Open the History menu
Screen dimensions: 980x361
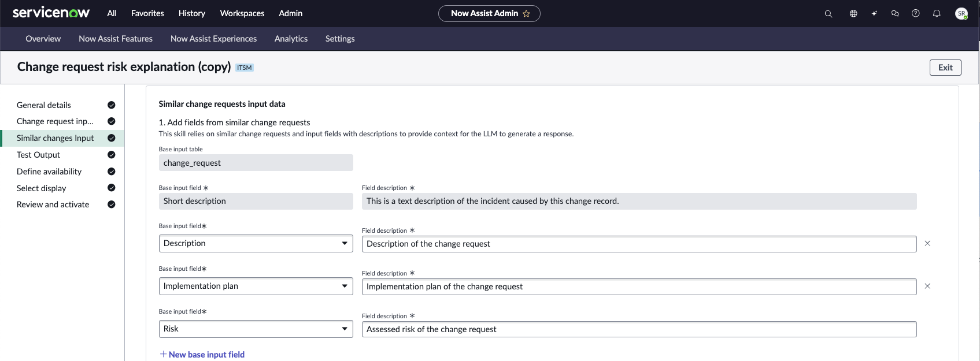[192, 13]
